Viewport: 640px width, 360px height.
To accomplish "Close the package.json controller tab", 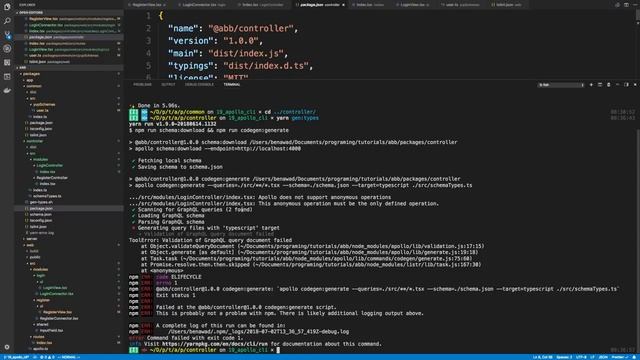I will (343, 5).
